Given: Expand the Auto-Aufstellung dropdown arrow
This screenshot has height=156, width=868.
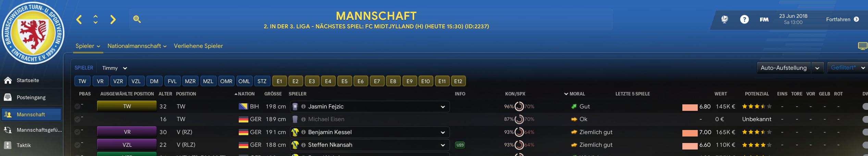Looking at the screenshot, I should pyautogui.click(x=817, y=68).
